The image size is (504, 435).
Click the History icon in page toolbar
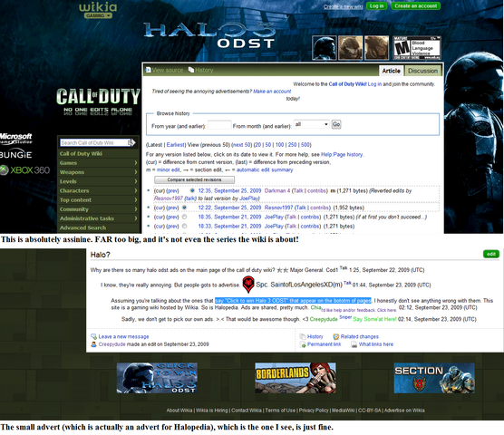point(191,70)
